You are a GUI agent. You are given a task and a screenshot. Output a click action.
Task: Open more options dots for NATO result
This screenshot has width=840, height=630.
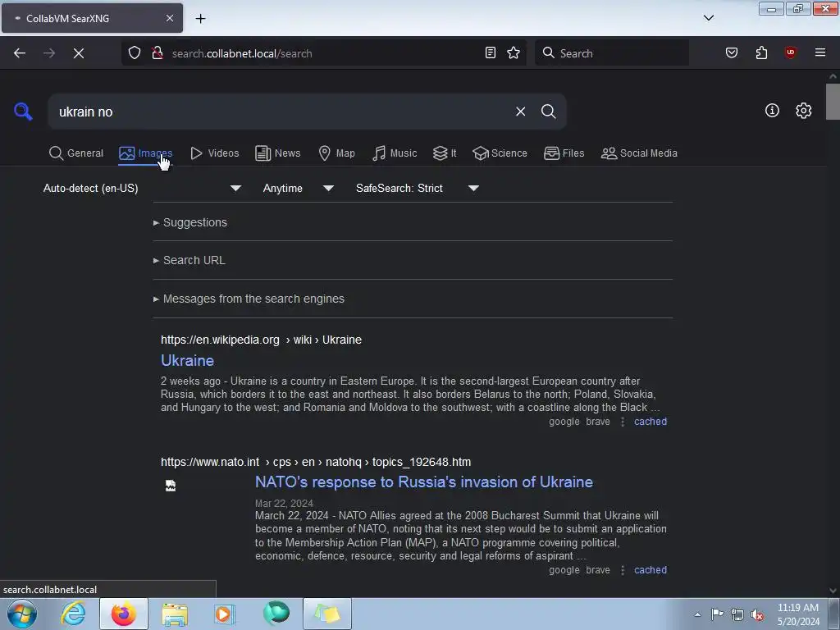coord(623,570)
